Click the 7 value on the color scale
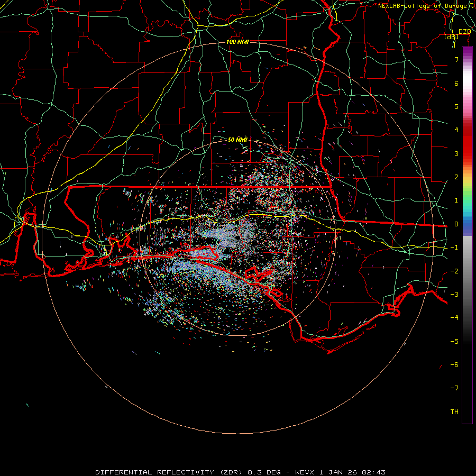 [456, 59]
